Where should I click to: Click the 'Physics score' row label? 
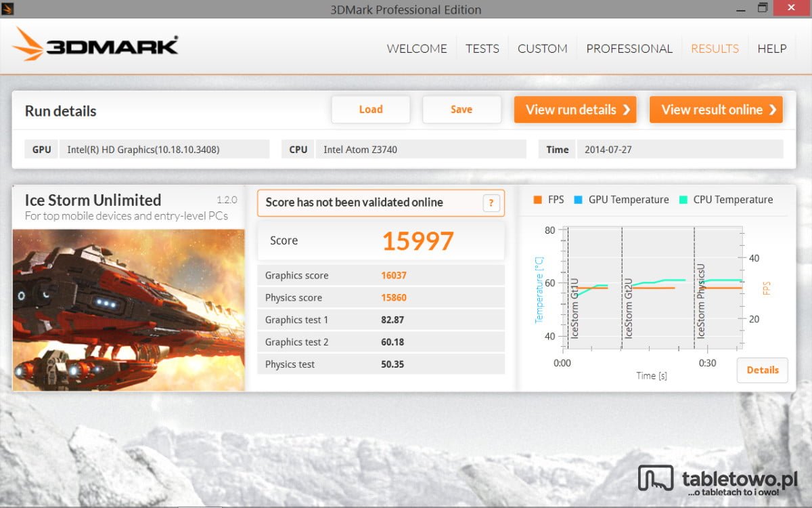pos(293,298)
